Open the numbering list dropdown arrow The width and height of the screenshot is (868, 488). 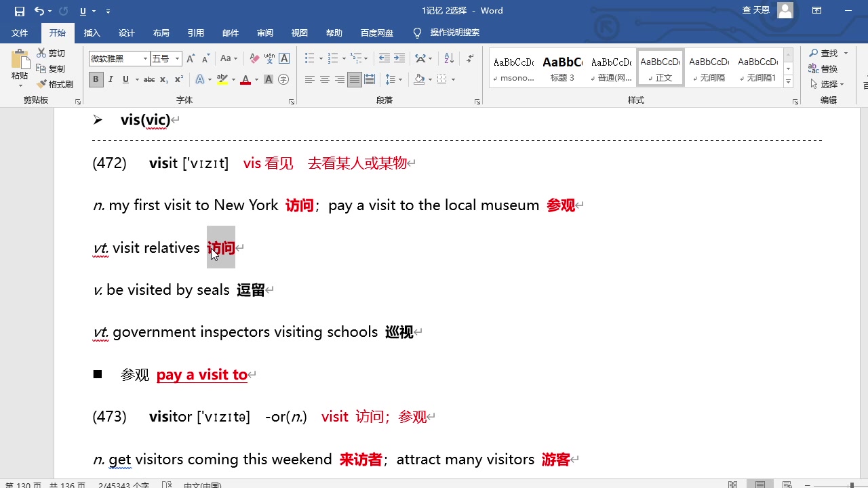coord(344,59)
